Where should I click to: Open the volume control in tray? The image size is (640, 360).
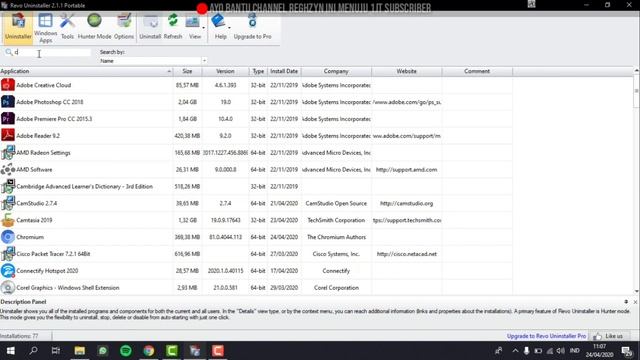point(561,351)
